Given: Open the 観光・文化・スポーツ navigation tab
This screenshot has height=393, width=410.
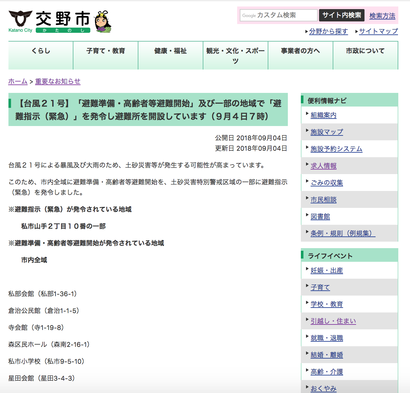Looking at the screenshot, I should 235,55.
